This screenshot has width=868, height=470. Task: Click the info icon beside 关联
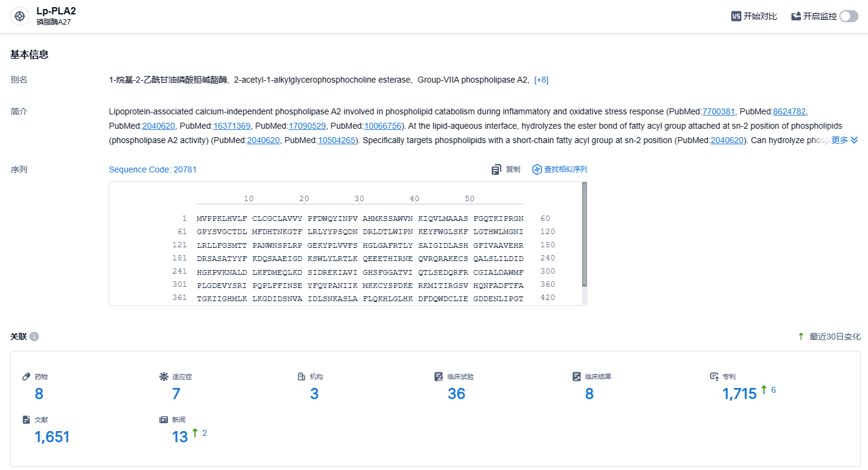pyautogui.click(x=34, y=336)
